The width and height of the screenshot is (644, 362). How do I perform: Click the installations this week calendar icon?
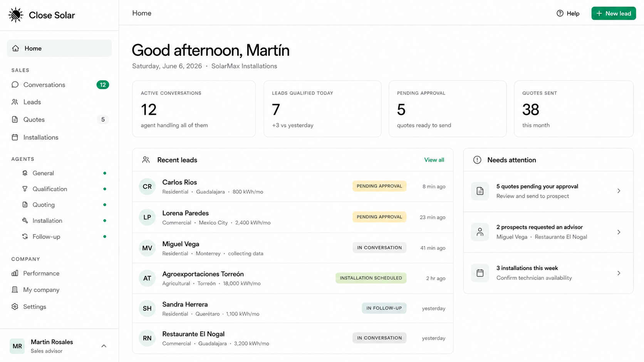pyautogui.click(x=480, y=273)
